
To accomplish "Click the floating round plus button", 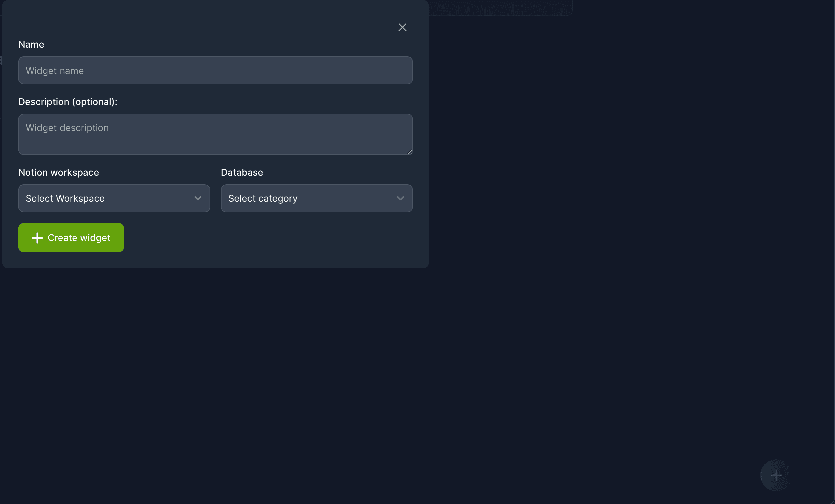I will pyautogui.click(x=776, y=475).
